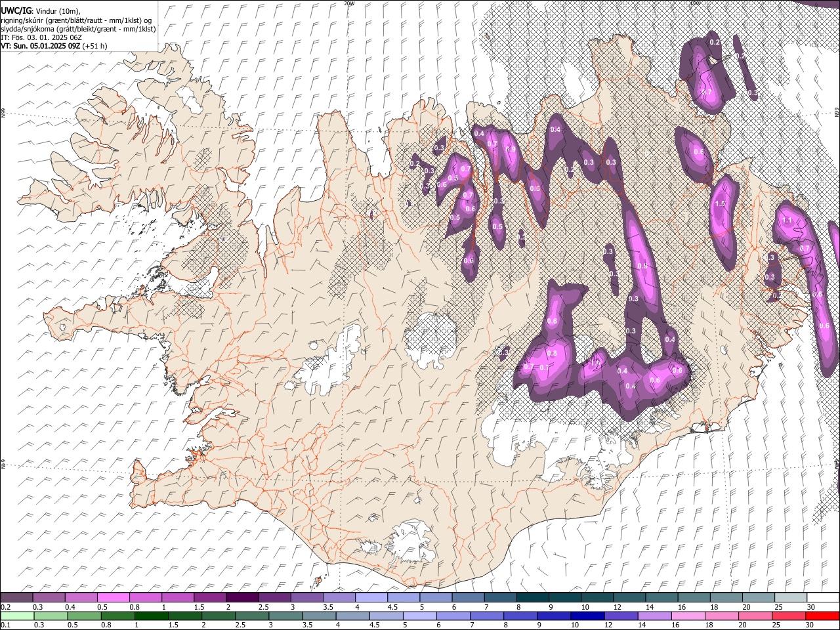This screenshot has height=630, width=840.
Task: Select top legend swatch between 1 and 1.5
Action: (177, 597)
